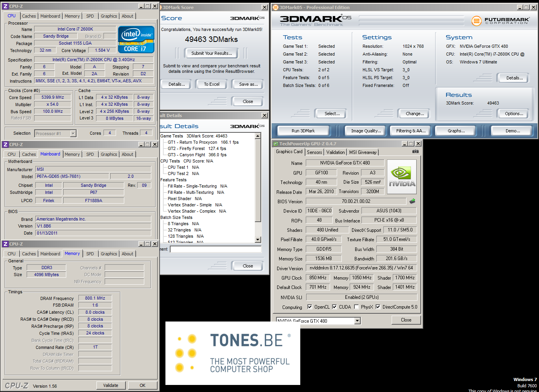Open the MSI Giveaway tab in GPU-Z
The image size is (539, 392).
click(x=363, y=152)
